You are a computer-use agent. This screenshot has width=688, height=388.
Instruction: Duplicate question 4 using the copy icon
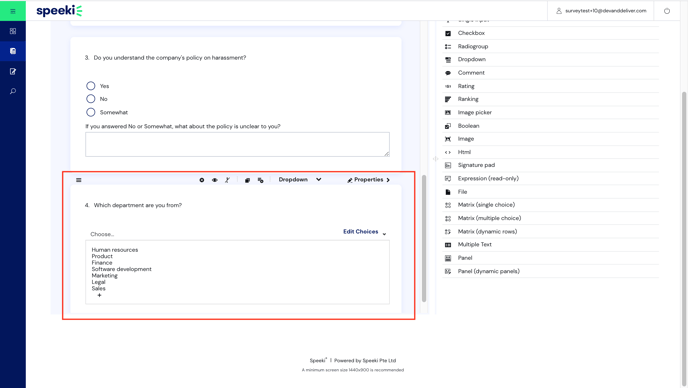[247, 180]
